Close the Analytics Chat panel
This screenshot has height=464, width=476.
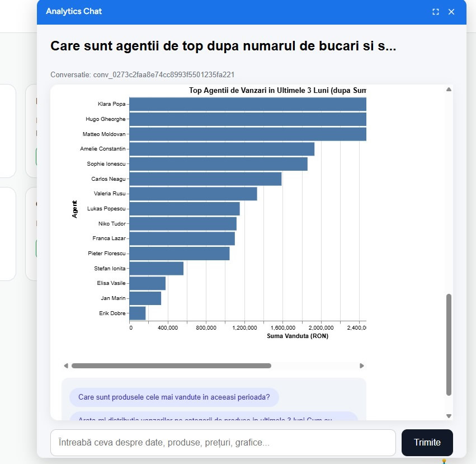451,12
